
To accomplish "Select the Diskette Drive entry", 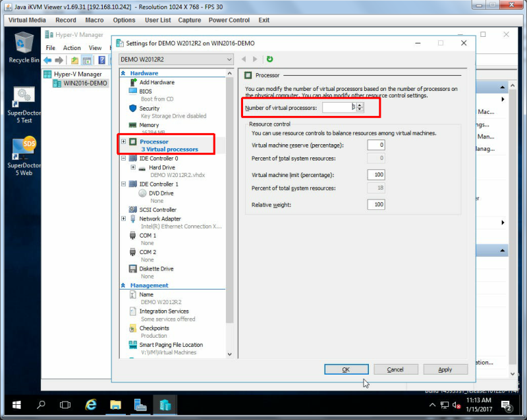I will pyautogui.click(x=156, y=269).
